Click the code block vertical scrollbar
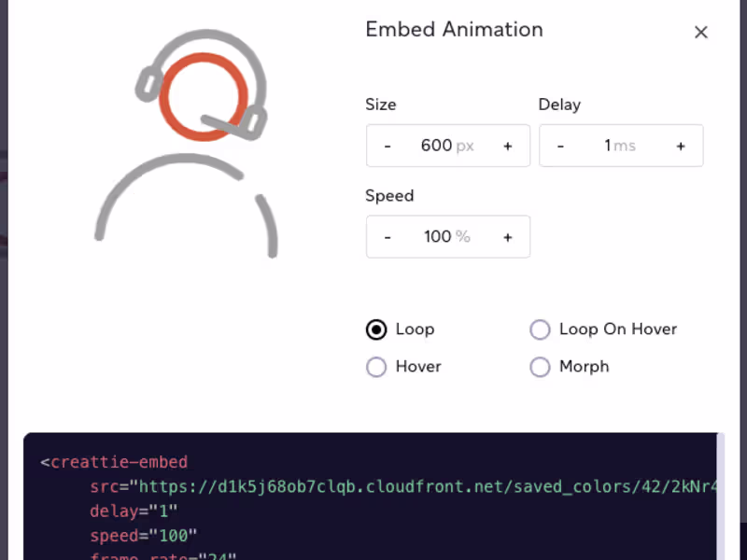Screen dimensions: 747x560 coord(720,497)
